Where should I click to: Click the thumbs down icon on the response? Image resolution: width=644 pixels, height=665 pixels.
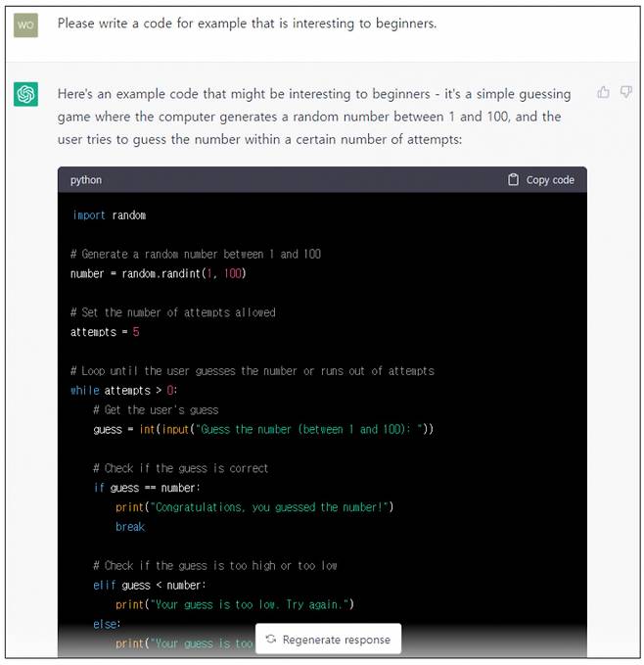coord(626,92)
